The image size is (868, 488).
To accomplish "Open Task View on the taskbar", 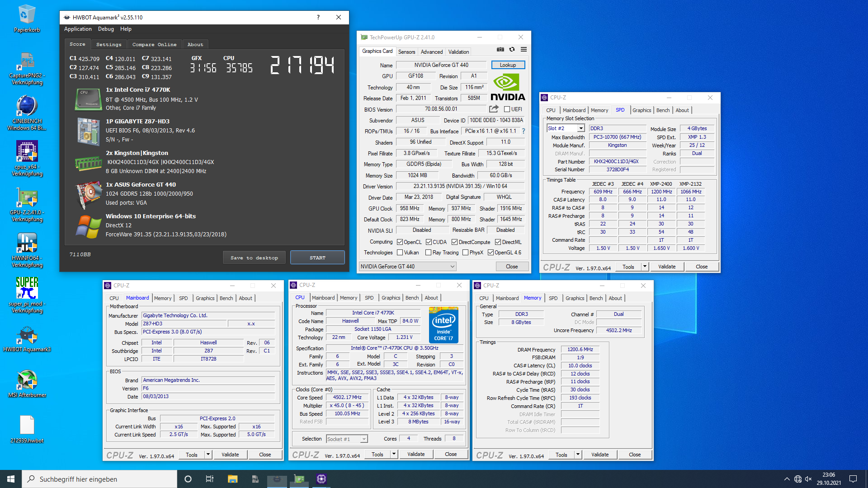I will [x=209, y=479].
